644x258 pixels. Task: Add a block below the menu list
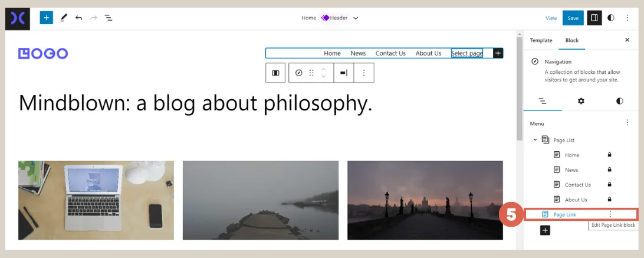pyautogui.click(x=545, y=230)
